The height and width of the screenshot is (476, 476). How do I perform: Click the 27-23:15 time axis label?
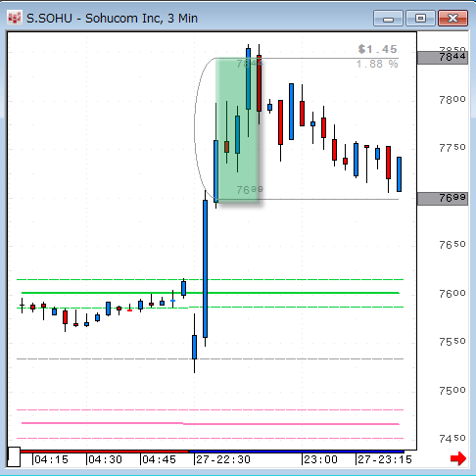pos(385,459)
